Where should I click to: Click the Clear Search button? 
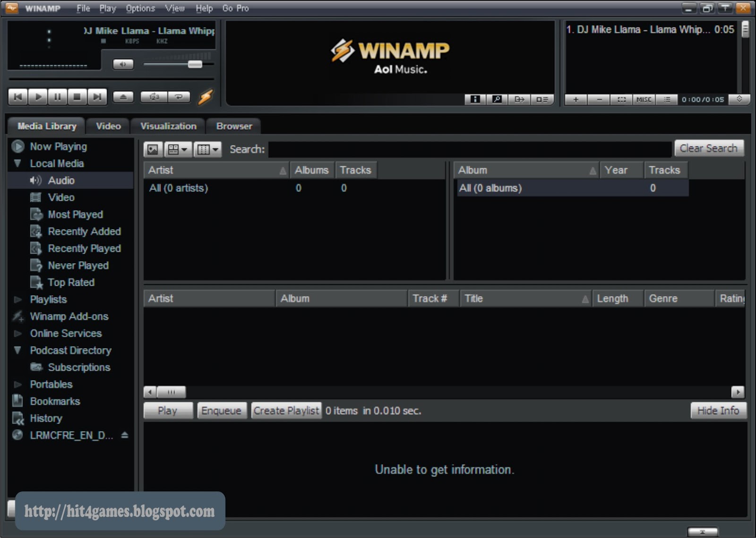pos(709,148)
